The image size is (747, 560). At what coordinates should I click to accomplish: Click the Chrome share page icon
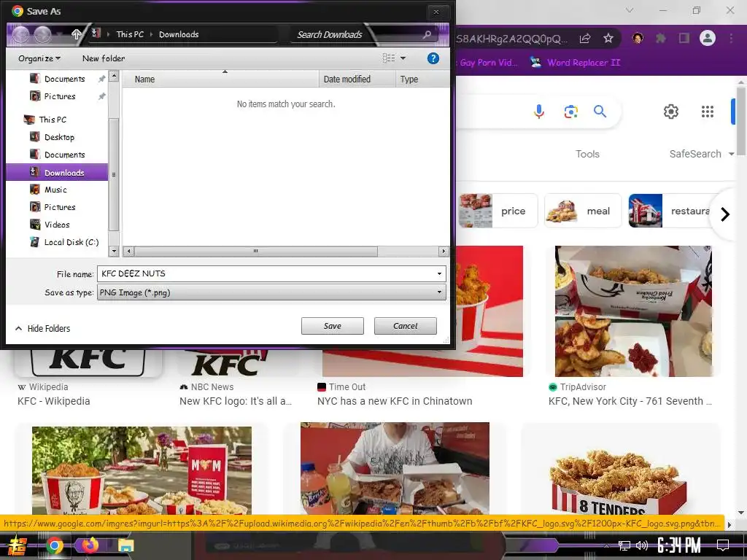(585, 38)
